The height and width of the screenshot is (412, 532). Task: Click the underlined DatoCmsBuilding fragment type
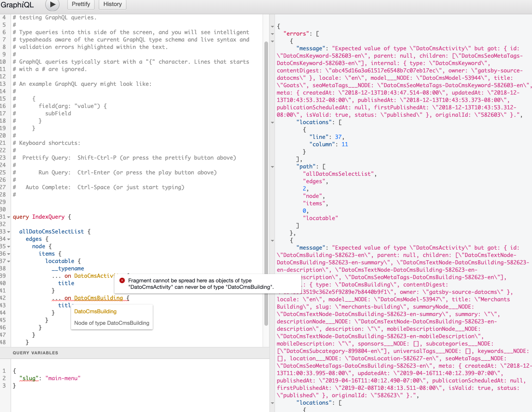(98, 298)
